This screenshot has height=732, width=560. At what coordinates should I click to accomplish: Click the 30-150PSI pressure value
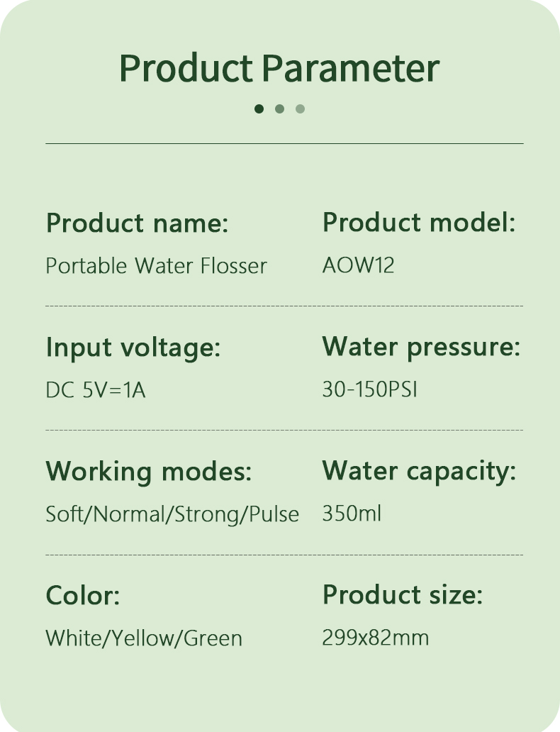(x=369, y=389)
